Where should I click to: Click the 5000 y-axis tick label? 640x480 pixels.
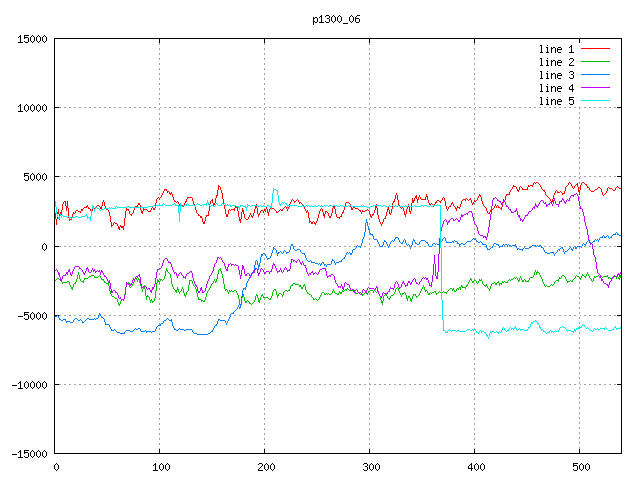tap(35, 177)
